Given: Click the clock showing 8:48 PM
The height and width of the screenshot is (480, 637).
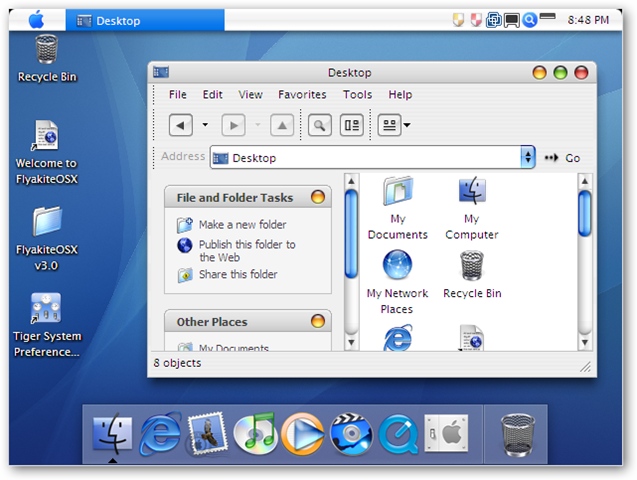Looking at the screenshot, I should pos(588,20).
